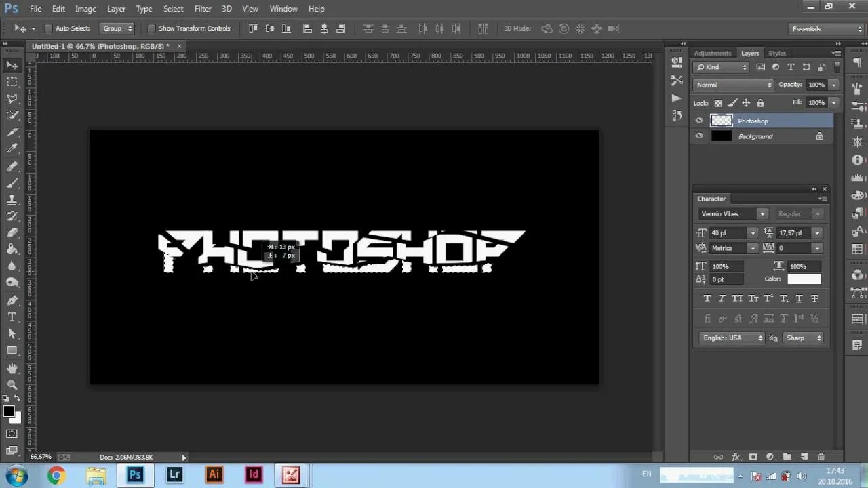Create a new layer from the Layers panel
The width and height of the screenshot is (868, 488).
pyautogui.click(x=804, y=457)
